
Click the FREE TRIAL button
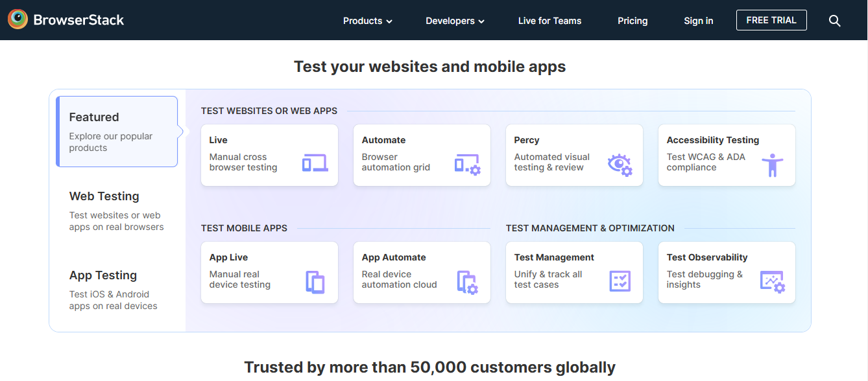[771, 20]
